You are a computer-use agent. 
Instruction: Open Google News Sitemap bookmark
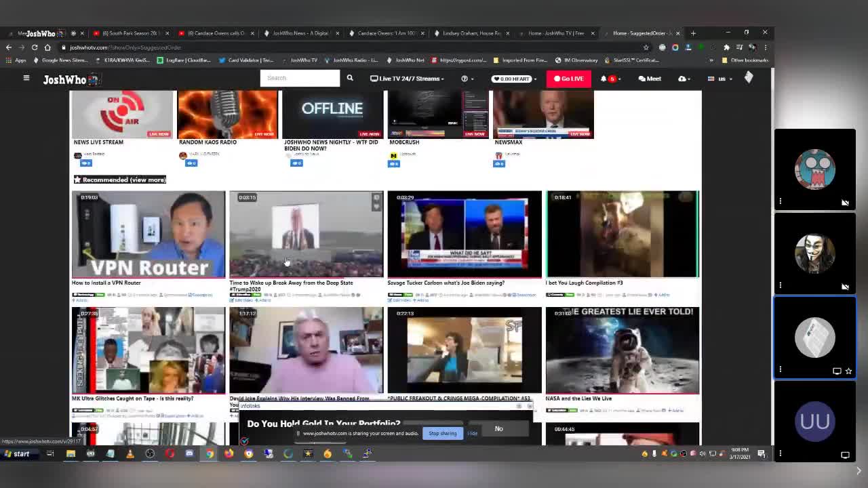pos(61,60)
